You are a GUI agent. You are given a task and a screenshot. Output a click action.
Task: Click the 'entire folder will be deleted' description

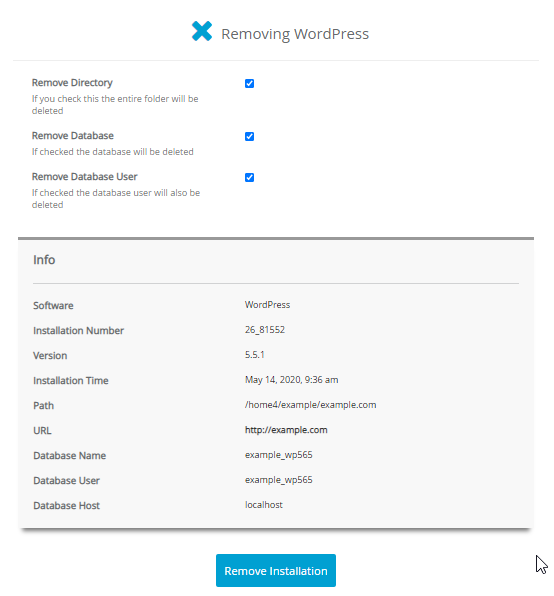(x=115, y=105)
